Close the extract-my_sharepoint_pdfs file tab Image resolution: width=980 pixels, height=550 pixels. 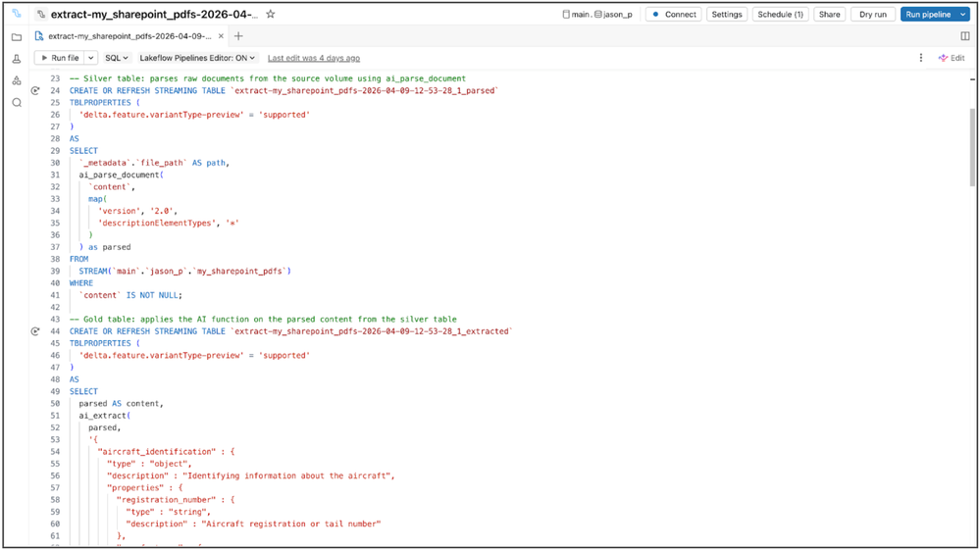[221, 36]
